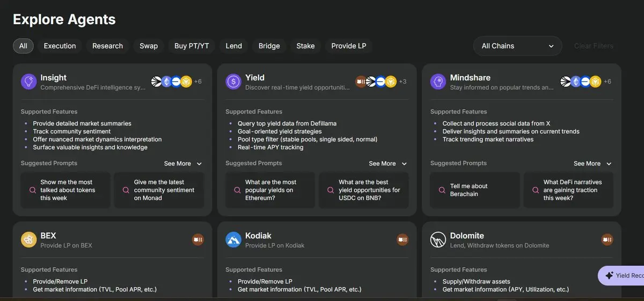Choose prompt "most popular yields on Ethereum"
Image resolution: width=644 pixels, height=301 pixels.
[x=270, y=190]
